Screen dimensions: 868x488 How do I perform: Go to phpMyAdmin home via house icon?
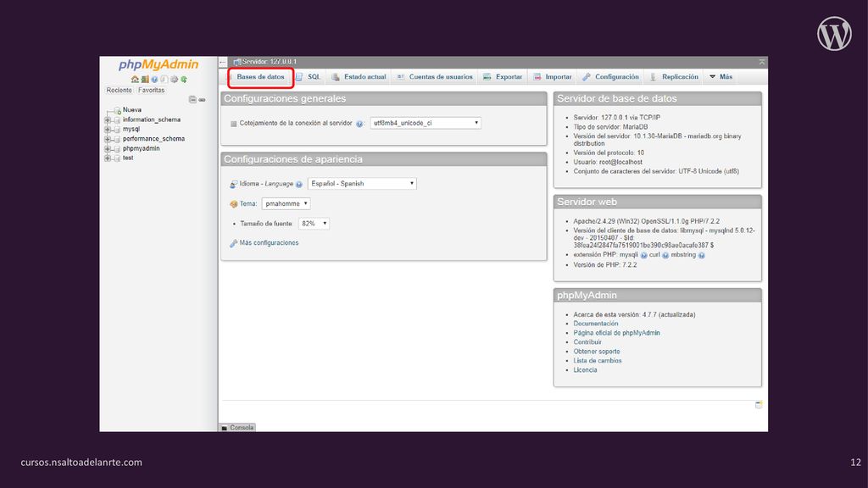tap(135, 79)
